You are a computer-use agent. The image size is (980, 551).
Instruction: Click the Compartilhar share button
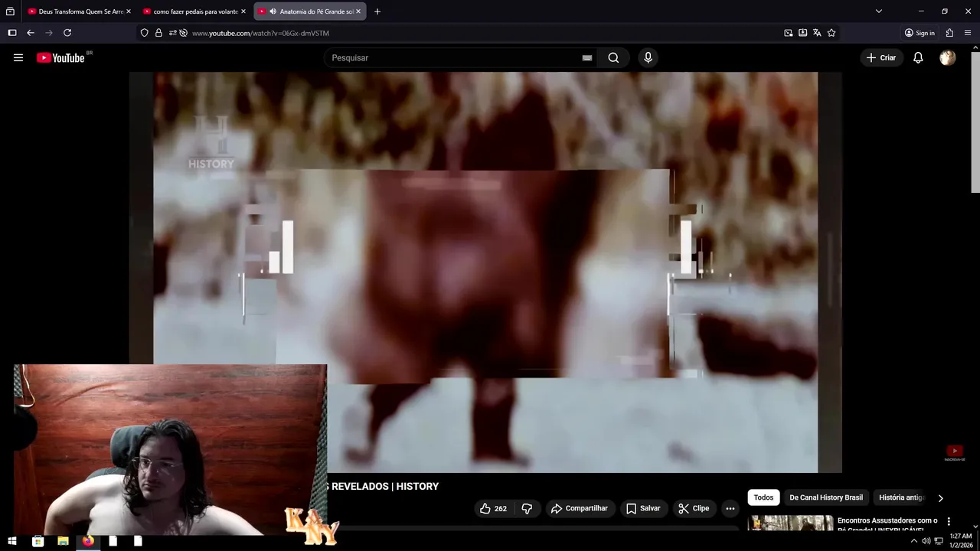(580, 508)
